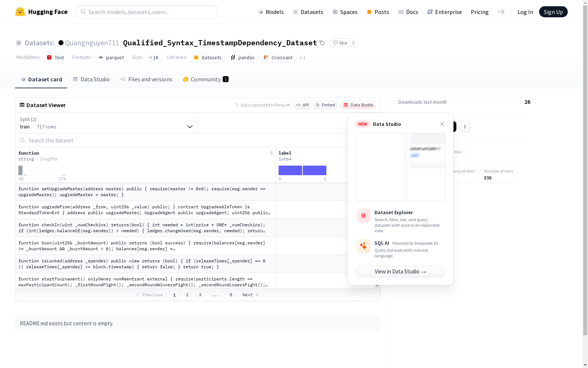
Task: Click the current page 1 button
Action: (175, 295)
